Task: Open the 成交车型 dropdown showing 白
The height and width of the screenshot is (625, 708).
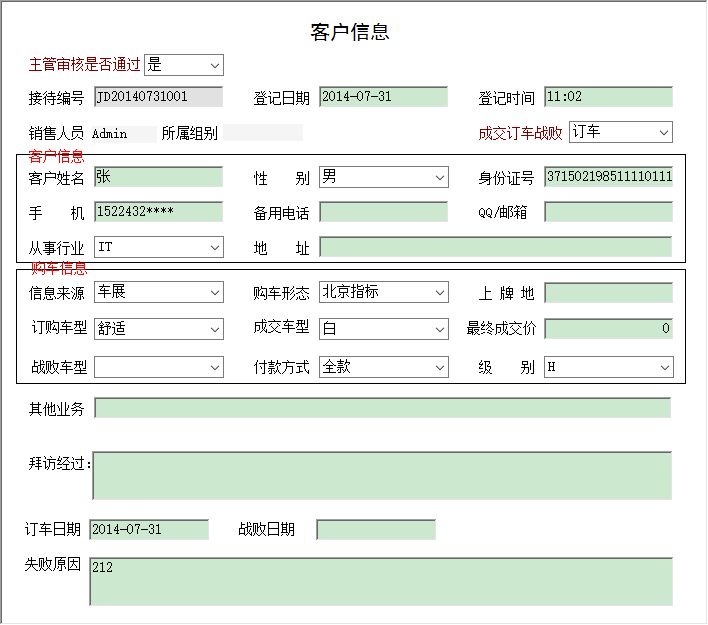Action: (384, 329)
